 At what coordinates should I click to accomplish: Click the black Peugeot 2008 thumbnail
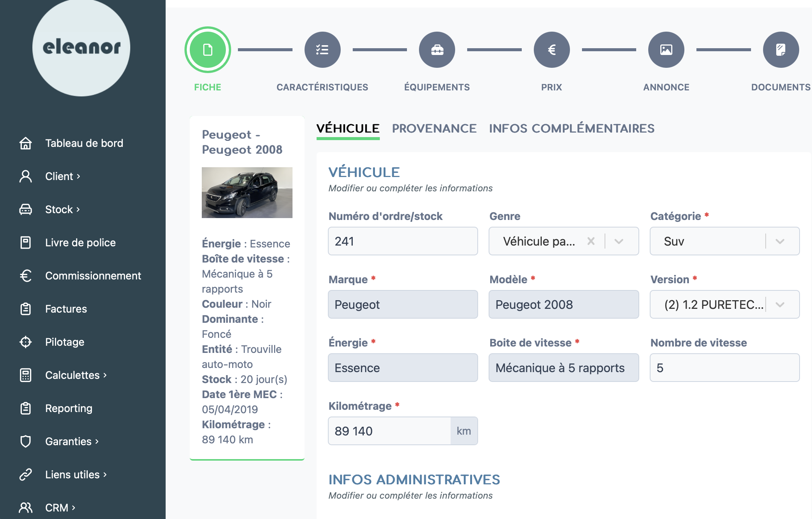247,192
